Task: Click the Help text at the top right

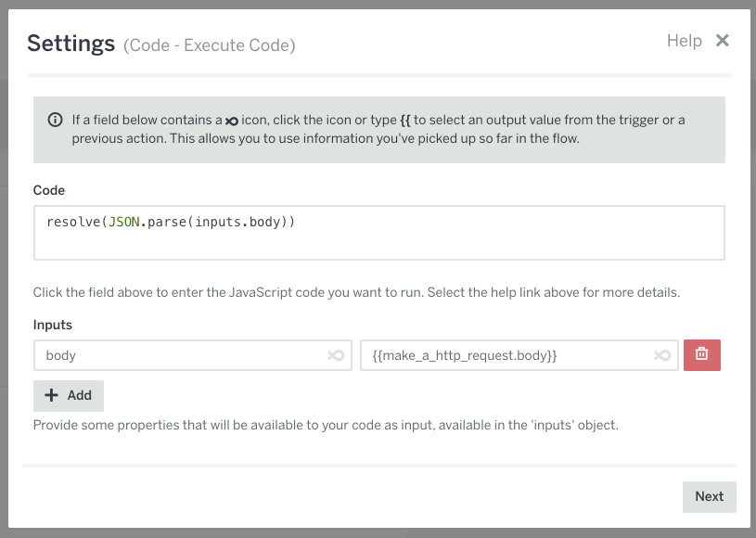Action: (x=684, y=41)
